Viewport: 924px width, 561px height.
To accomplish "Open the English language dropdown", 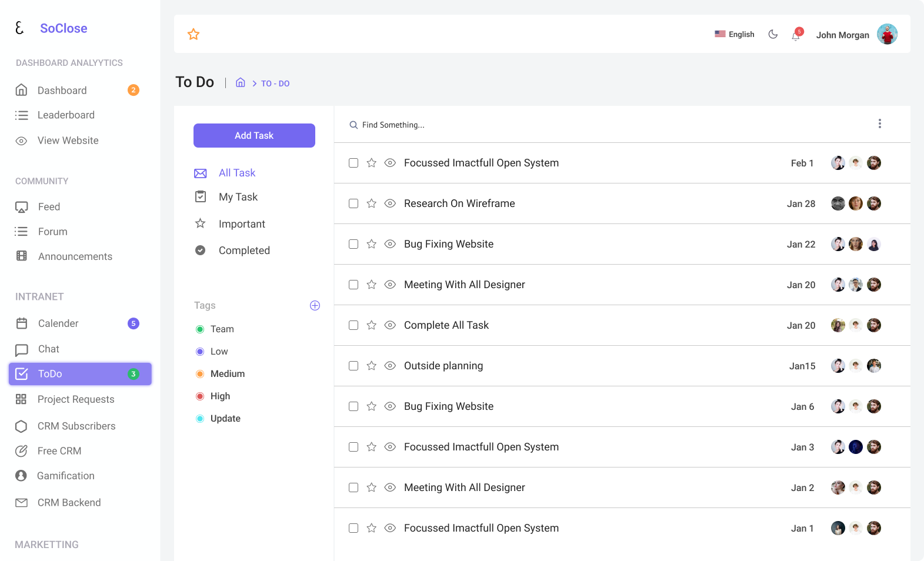I will [x=734, y=34].
